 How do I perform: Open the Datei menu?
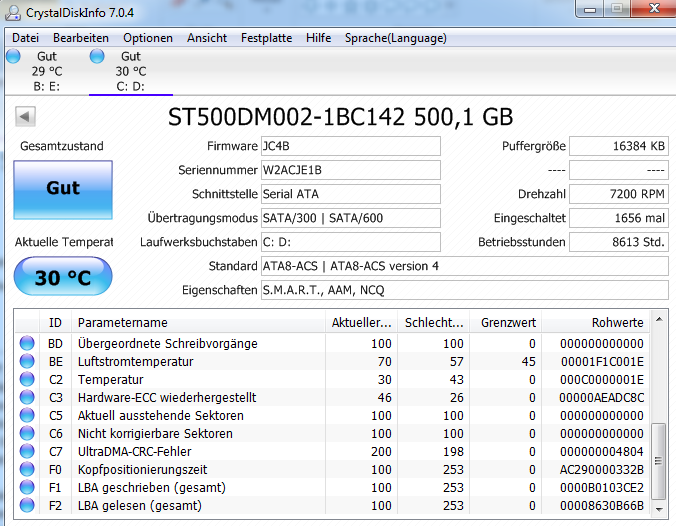point(25,38)
